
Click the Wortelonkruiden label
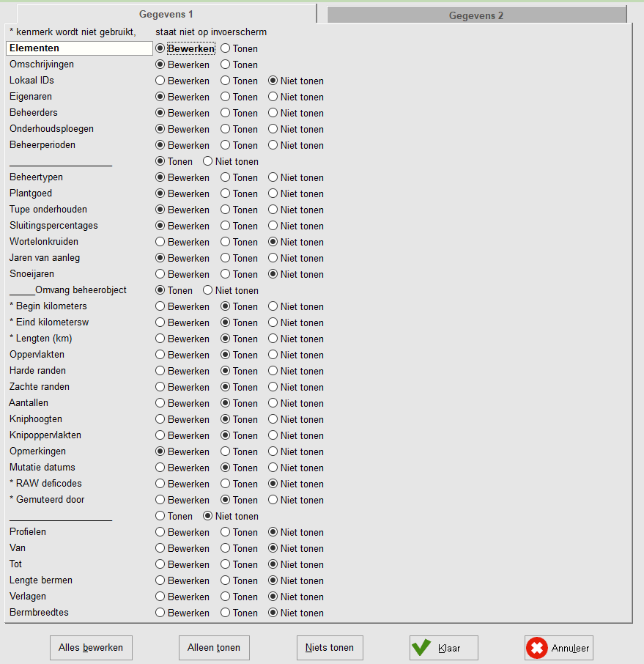tap(44, 241)
